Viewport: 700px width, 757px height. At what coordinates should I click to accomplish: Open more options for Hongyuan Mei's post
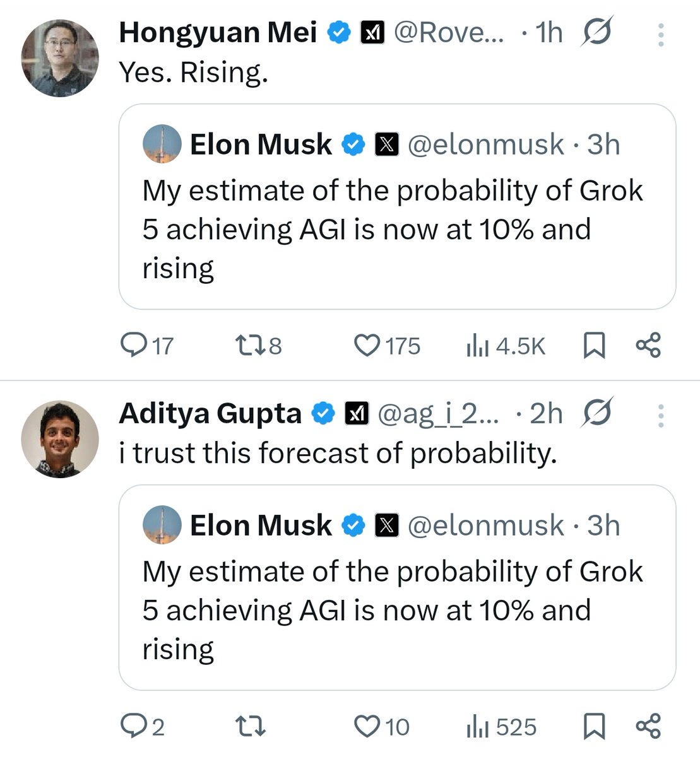(661, 35)
